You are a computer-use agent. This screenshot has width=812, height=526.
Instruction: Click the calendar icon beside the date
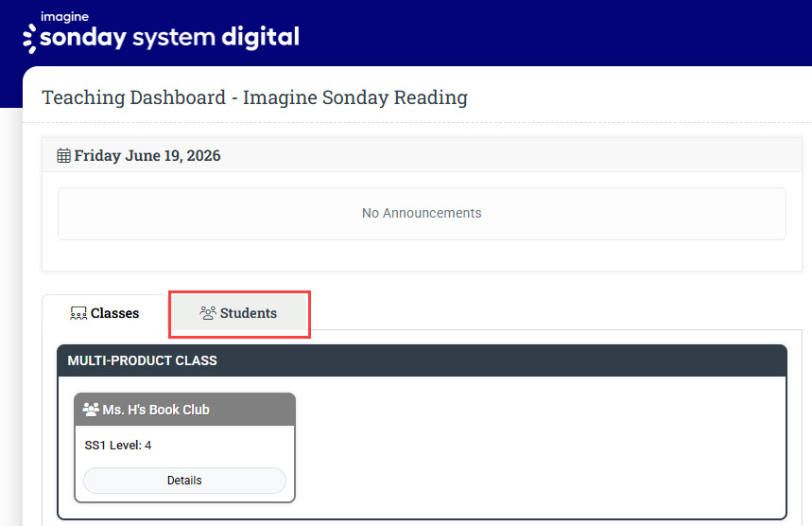click(63, 155)
